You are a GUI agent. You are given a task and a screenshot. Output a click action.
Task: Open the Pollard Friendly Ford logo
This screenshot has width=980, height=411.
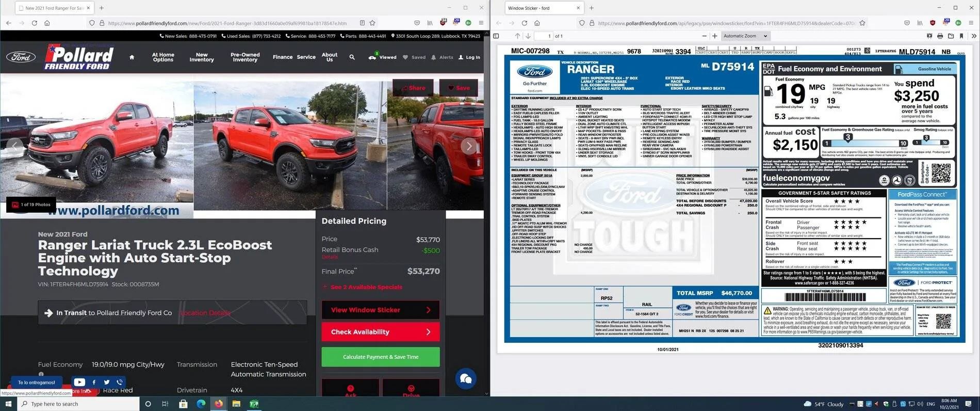point(78,57)
